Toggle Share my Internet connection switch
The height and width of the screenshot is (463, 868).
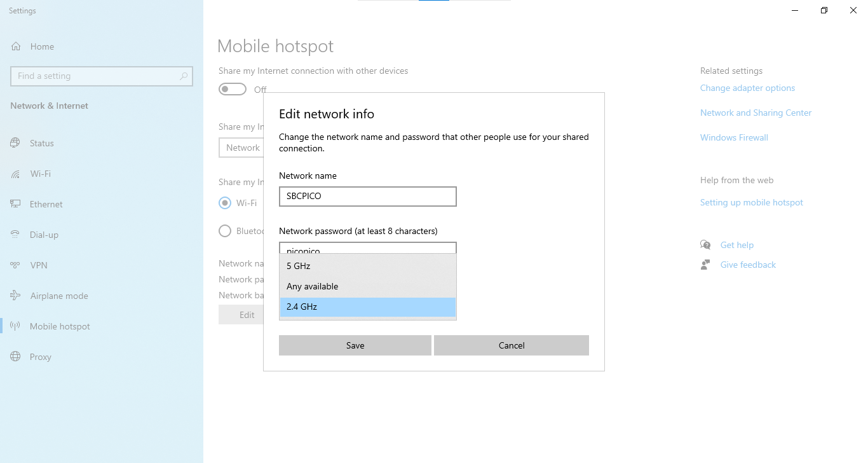232,89
